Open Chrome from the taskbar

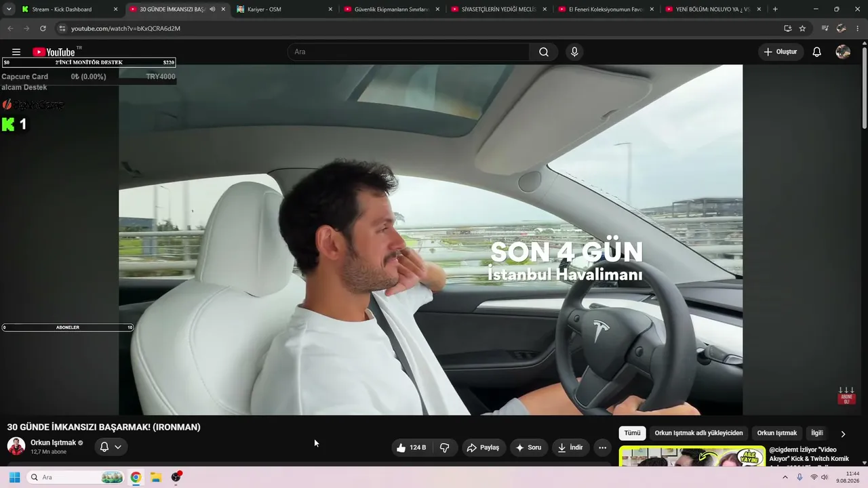pyautogui.click(x=136, y=477)
